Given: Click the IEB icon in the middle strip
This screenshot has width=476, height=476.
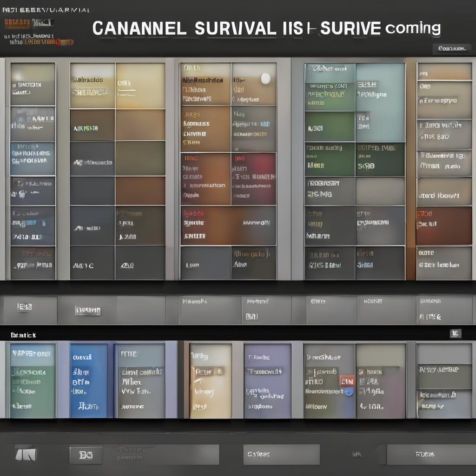Looking at the screenshot, I should click(24, 307).
